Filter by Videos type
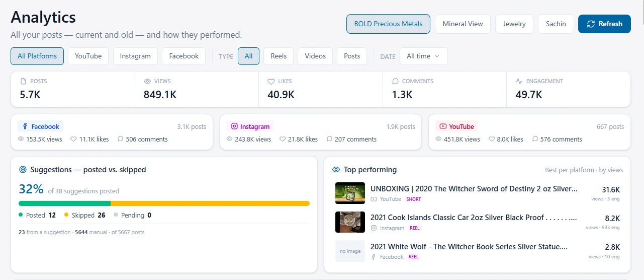Viewport: 644px width, 280px height. (315, 56)
